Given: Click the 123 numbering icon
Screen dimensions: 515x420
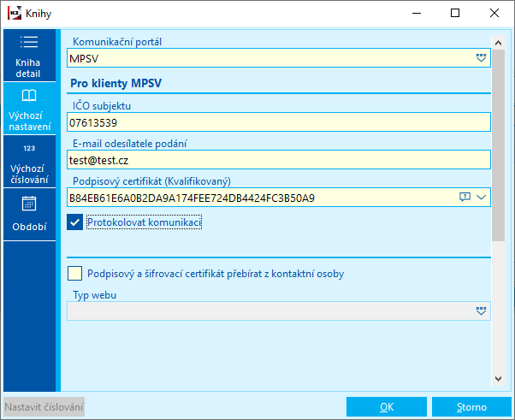Looking at the screenshot, I should [29, 148].
